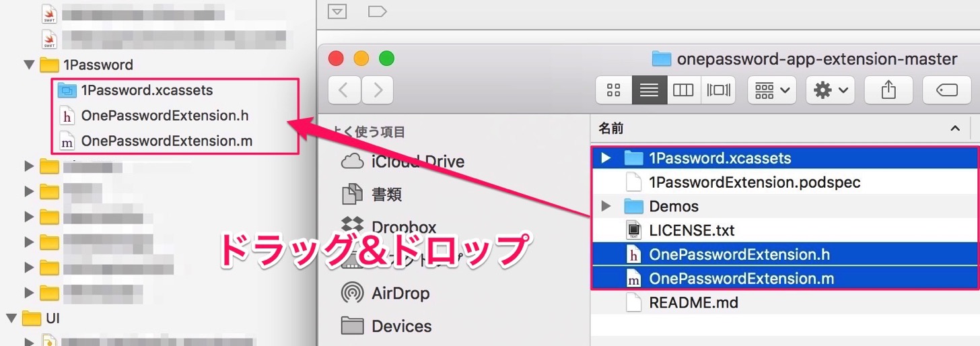Viewport: 980px width, 346px height.
Task: Collapse the UI group in Xcode navigator
Action: (x=11, y=318)
